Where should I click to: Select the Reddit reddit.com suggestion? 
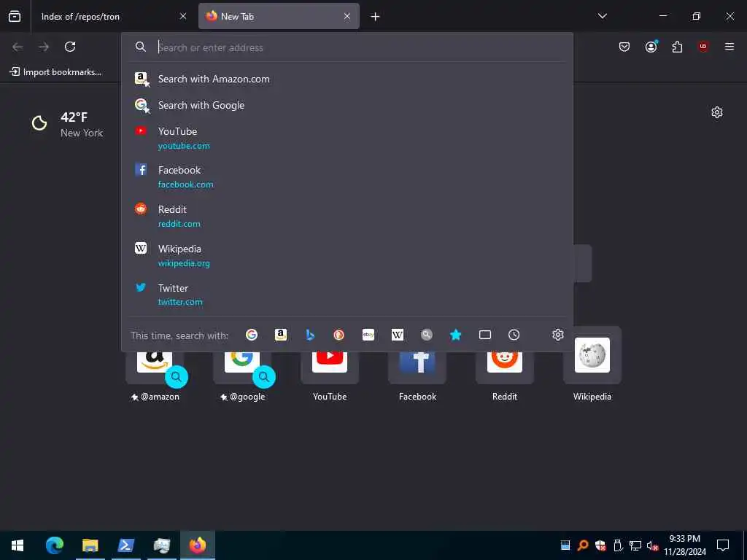347,216
